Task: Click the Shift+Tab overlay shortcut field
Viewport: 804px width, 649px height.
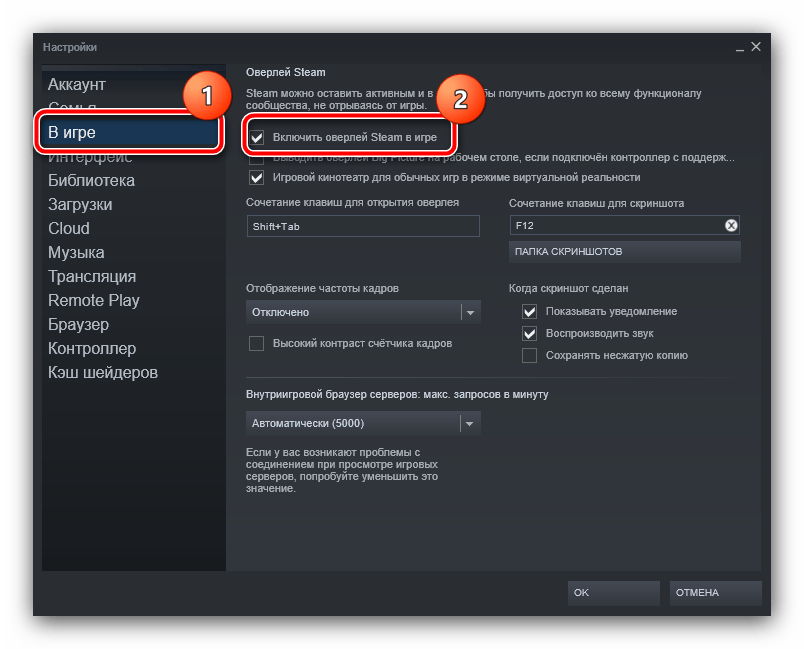Action: [363, 226]
